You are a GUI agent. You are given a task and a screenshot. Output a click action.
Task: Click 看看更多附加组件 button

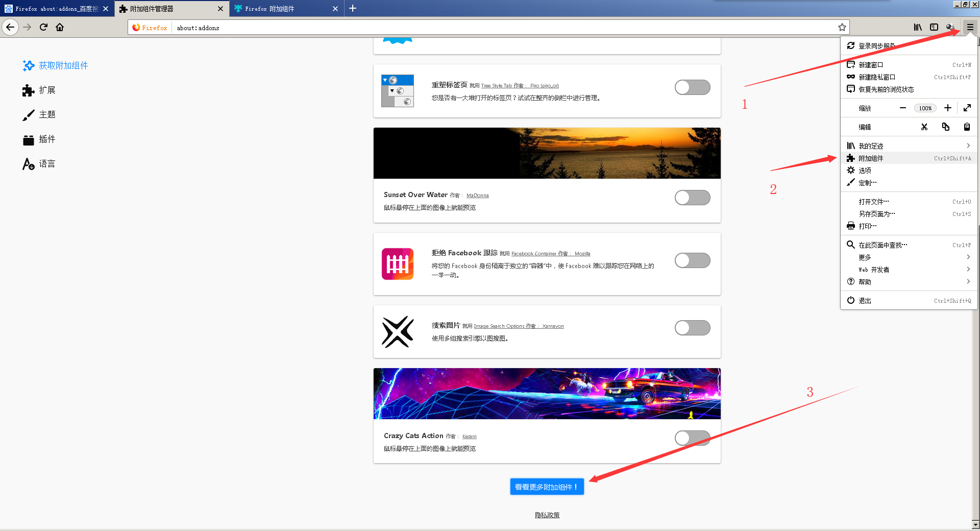pos(547,487)
